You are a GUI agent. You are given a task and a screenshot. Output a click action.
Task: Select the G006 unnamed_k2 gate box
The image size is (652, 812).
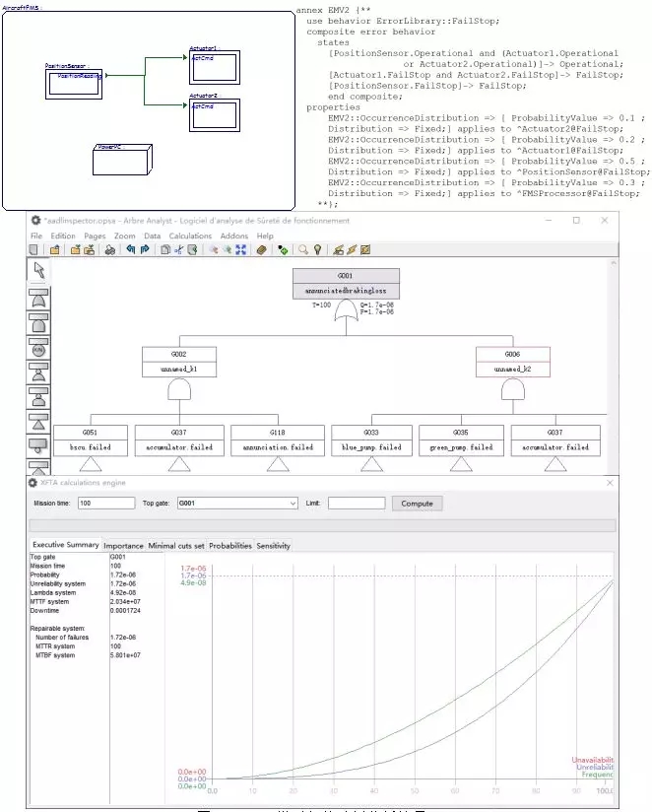[x=513, y=362]
